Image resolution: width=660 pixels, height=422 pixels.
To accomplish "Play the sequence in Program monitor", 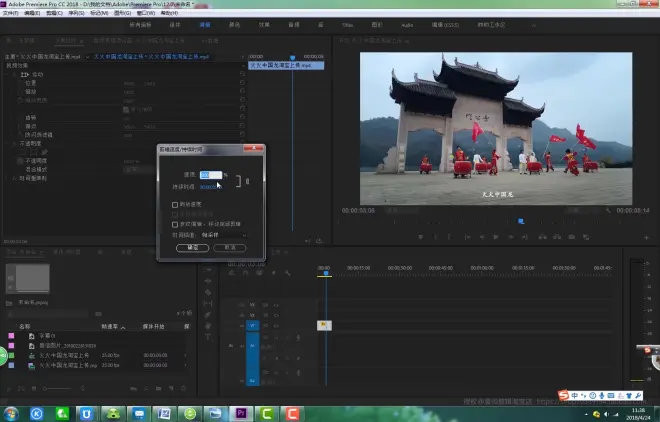I will pyautogui.click(x=496, y=237).
